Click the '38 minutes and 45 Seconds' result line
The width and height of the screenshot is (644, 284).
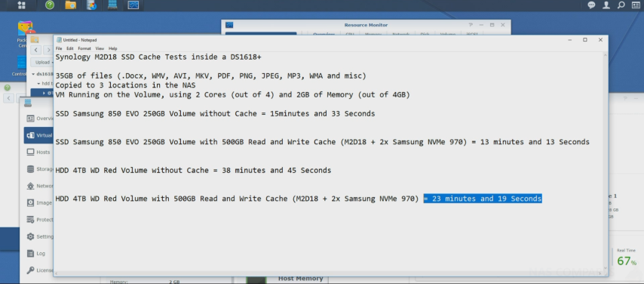tap(193, 171)
